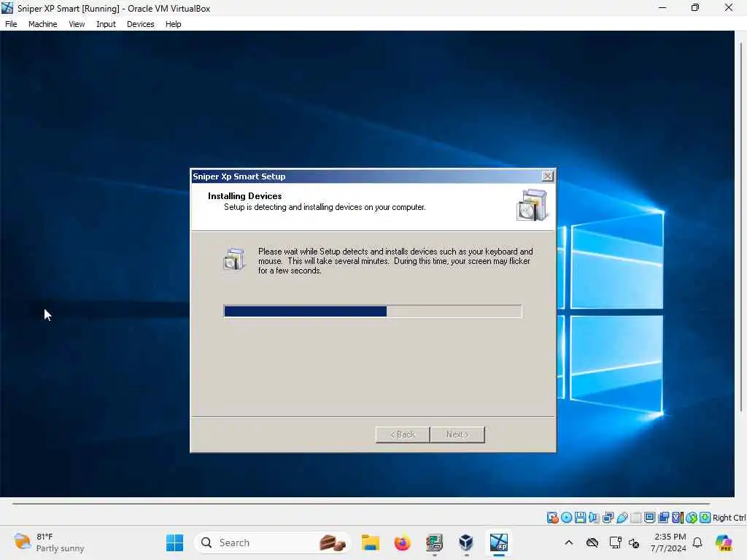Click the VirtualBox window horizontal scrollbar

pos(360,503)
